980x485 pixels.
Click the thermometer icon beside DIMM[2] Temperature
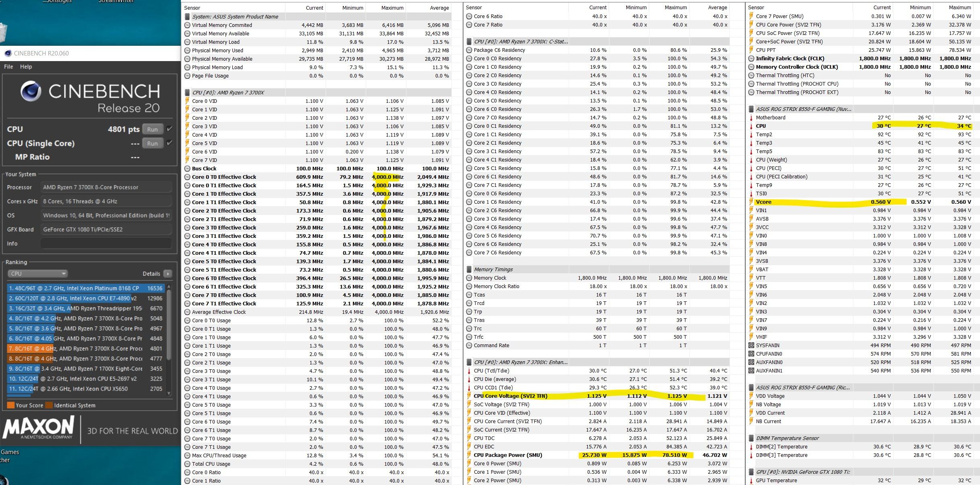[751, 446]
